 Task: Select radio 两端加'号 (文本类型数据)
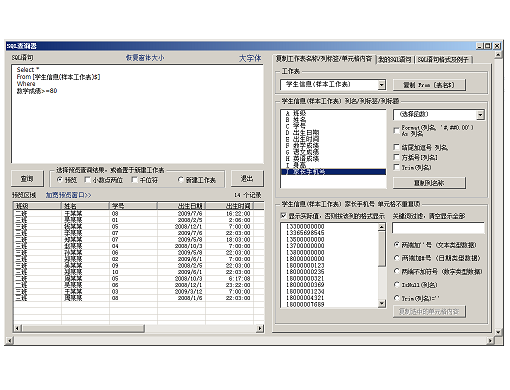click(x=397, y=245)
